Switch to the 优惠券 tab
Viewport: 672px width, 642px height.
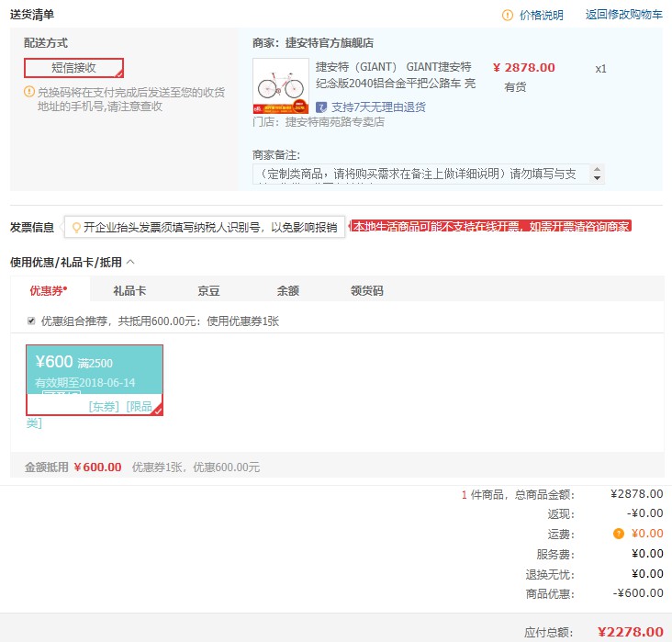coord(49,291)
